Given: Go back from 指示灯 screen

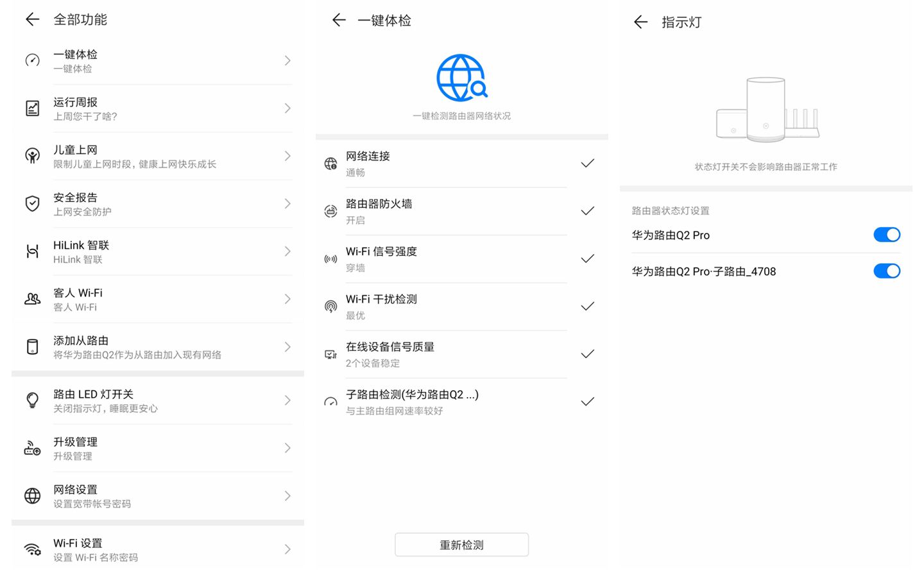Looking at the screenshot, I should [640, 22].
